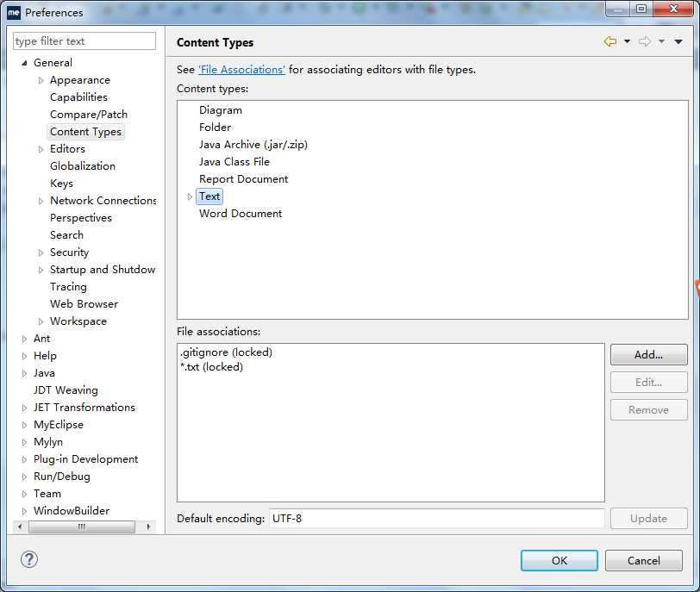This screenshot has width=700, height=592.
Task: Expand the Mylyn preferences node
Action: click(x=24, y=443)
